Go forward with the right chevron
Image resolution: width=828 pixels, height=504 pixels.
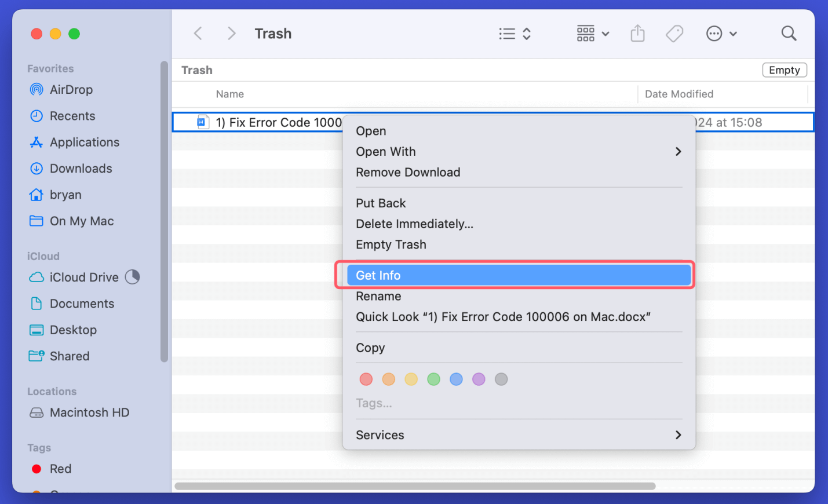(x=231, y=34)
